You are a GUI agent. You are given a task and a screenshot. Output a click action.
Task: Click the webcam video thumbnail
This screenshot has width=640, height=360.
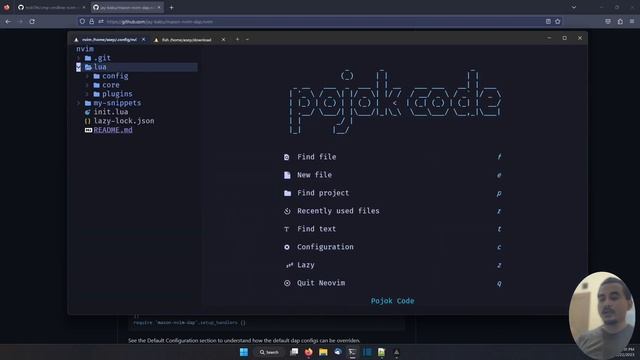[x=602, y=315]
